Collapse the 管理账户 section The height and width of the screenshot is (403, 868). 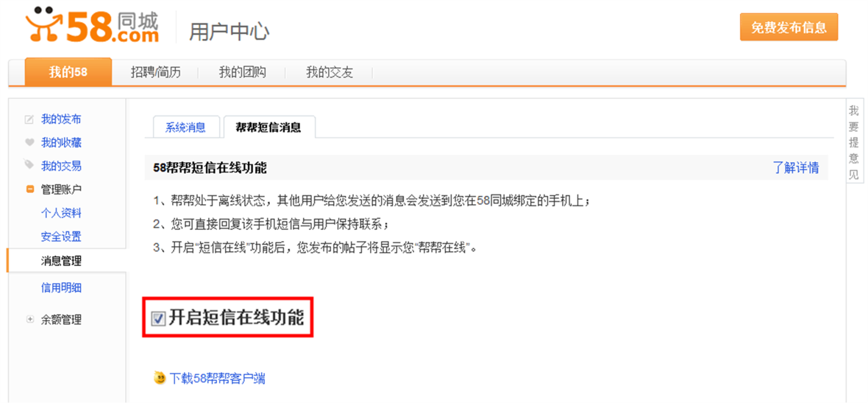click(x=30, y=189)
